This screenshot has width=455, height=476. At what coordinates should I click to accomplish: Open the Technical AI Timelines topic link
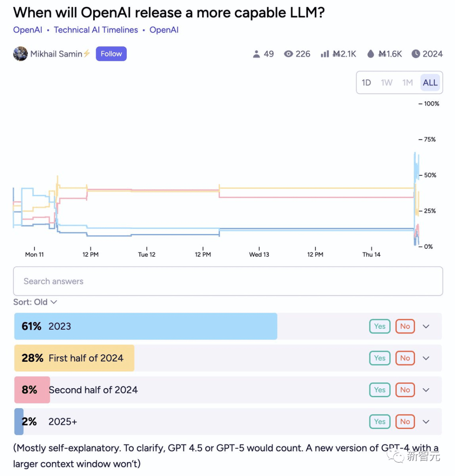(x=96, y=30)
